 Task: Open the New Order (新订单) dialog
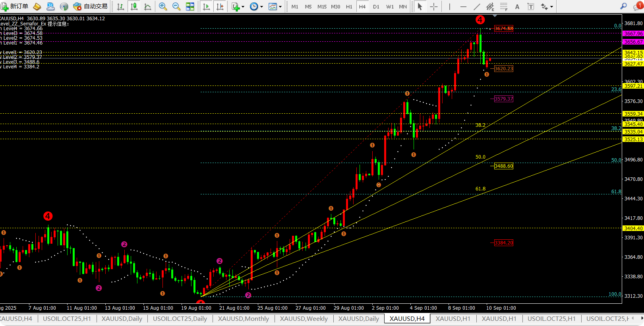pyautogui.click(x=15, y=6)
